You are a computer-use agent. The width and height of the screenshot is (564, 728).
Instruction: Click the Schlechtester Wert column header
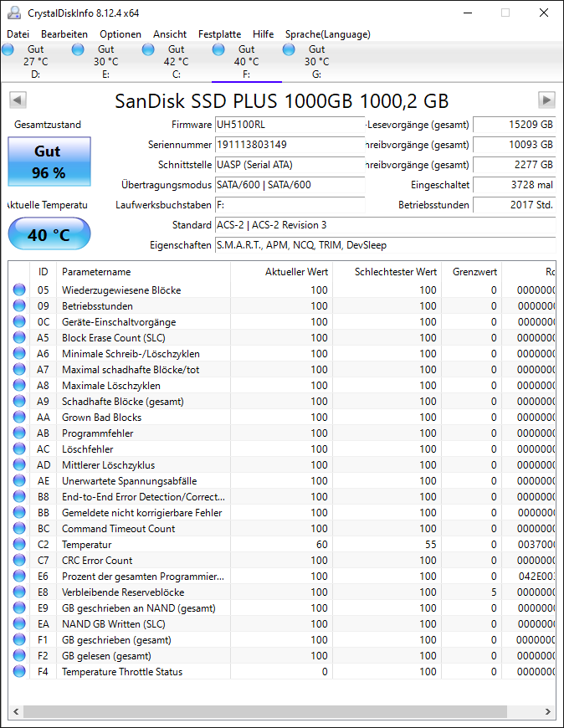[387, 272]
